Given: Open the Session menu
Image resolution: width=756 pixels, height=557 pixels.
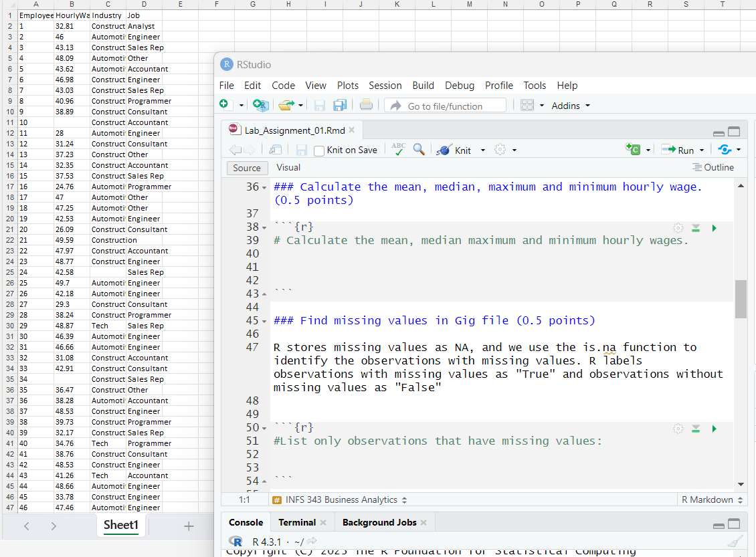Looking at the screenshot, I should (x=385, y=86).
